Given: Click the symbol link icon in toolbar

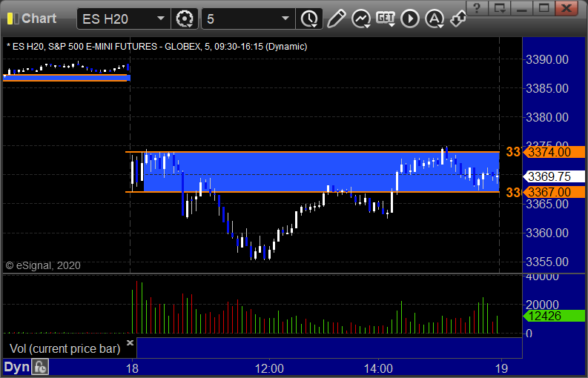Looking at the screenshot, I should click(x=458, y=19).
